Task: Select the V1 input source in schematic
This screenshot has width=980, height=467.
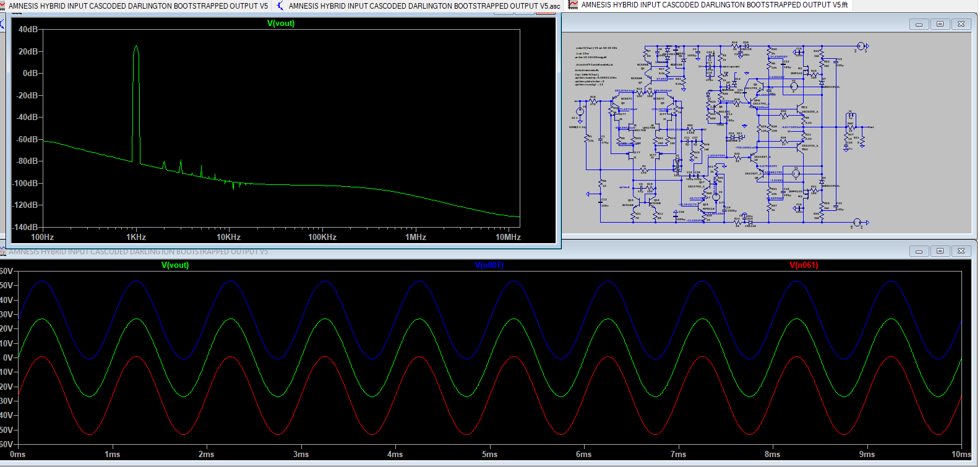Action: pyautogui.click(x=580, y=112)
